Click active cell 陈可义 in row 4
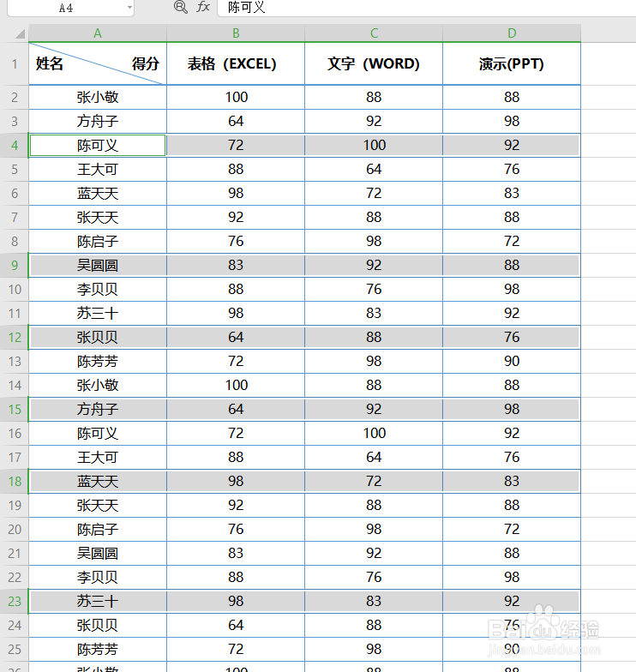 click(x=98, y=146)
